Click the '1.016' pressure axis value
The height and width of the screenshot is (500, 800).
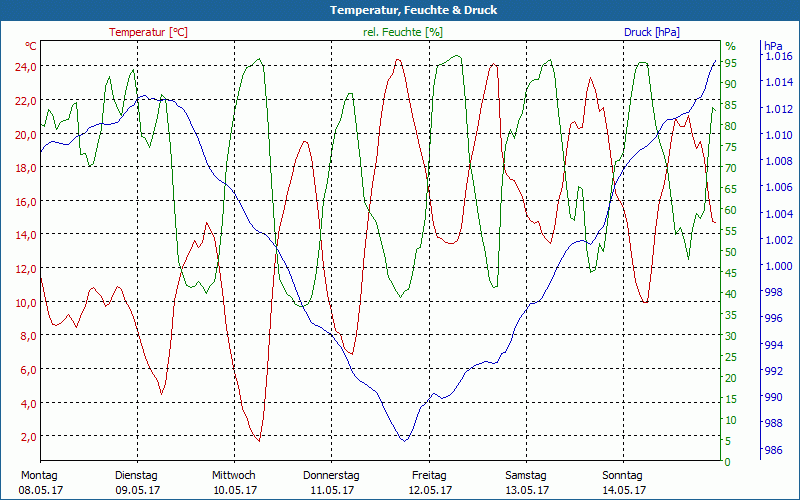tap(778, 56)
